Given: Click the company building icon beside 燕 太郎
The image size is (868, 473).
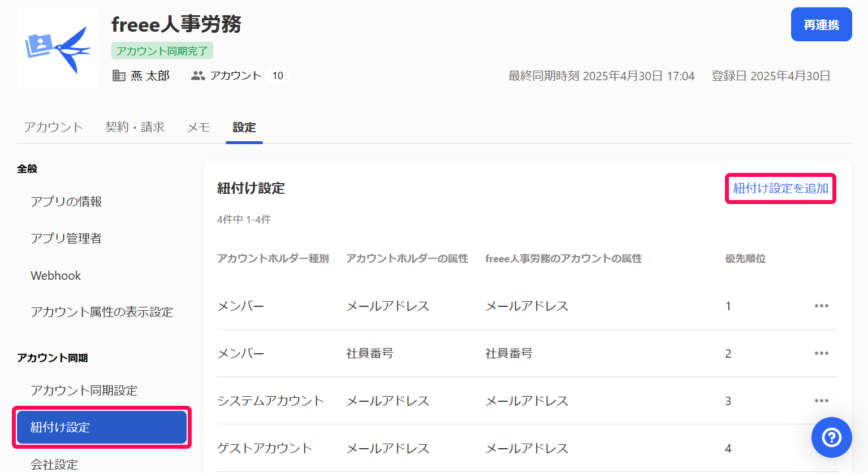Looking at the screenshot, I should (x=119, y=76).
